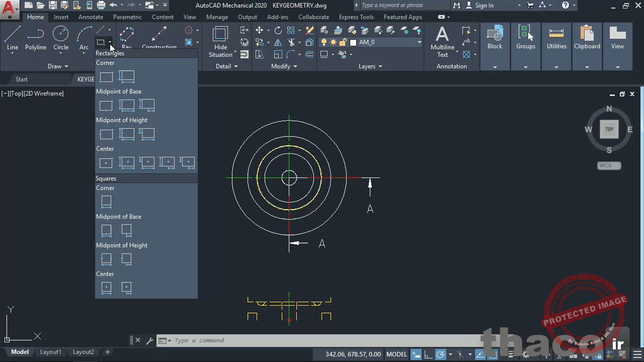Click the plain rectangle under Rectangles Corner

click(x=106, y=77)
